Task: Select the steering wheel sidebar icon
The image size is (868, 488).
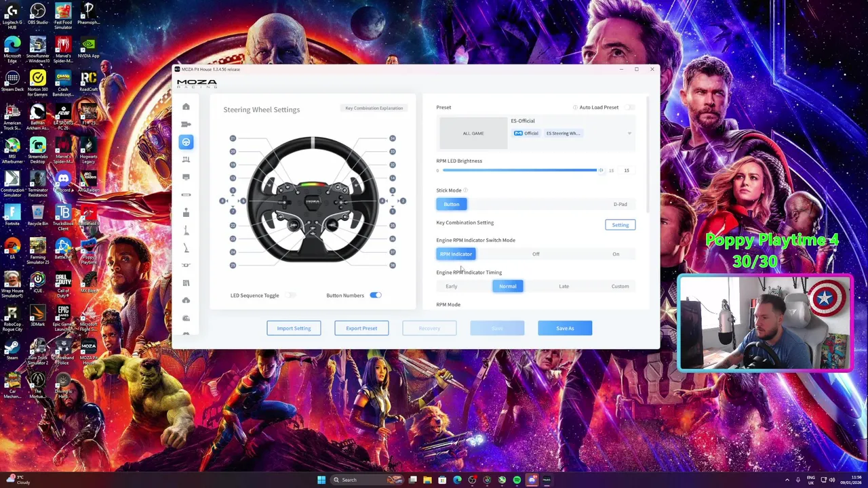Action: (x=186, y=142)
